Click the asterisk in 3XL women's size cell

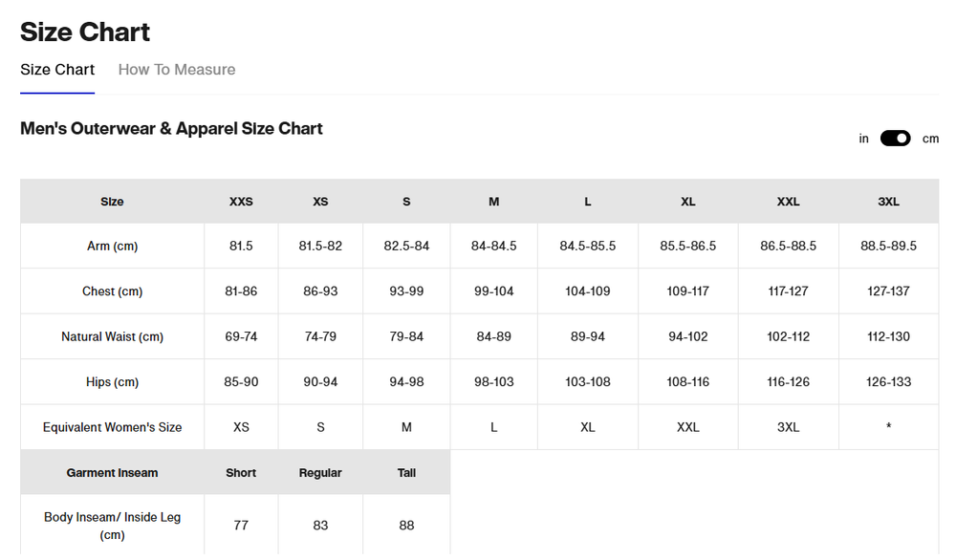pyautogui.click(x=888, y=427)
